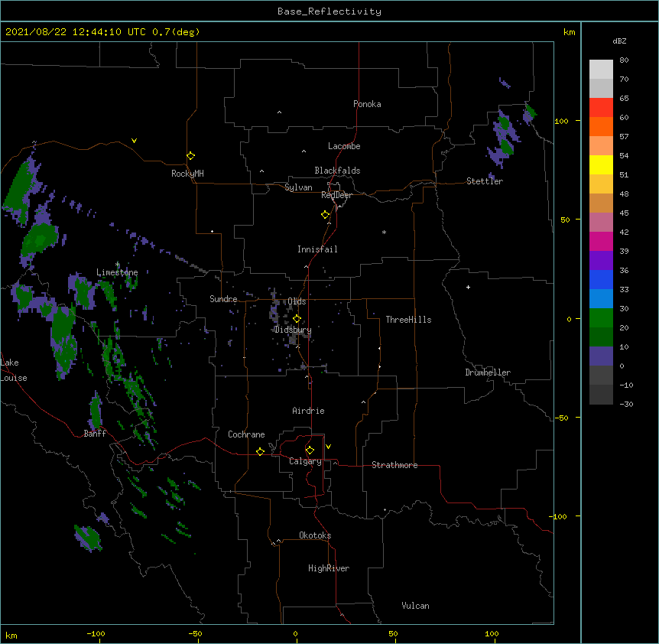This screenshot has height=644, width=659.
Task: Select the Ponoka city label
Action: [x=367, y=104]
